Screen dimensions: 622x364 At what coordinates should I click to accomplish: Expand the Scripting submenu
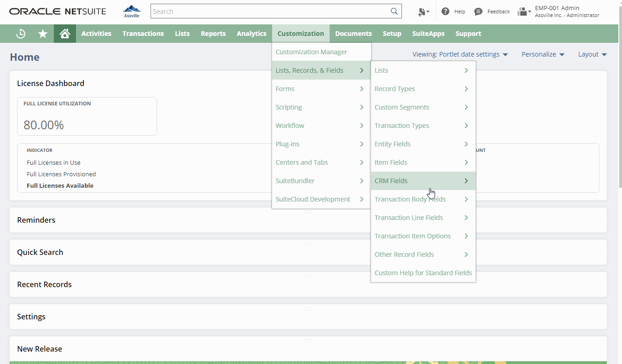point(321,107)
